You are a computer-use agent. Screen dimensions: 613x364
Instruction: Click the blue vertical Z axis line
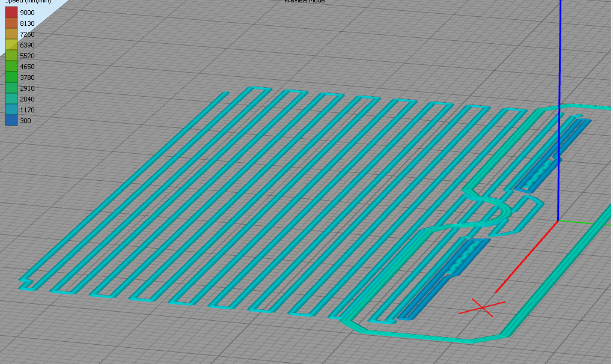click(559, 110)
